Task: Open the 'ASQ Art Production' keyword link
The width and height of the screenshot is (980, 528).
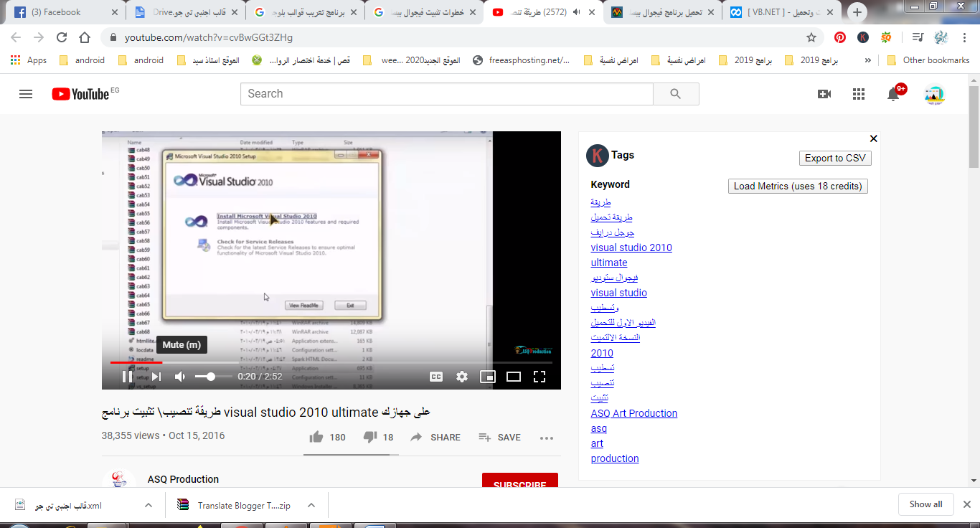Action: click(634, 413)
